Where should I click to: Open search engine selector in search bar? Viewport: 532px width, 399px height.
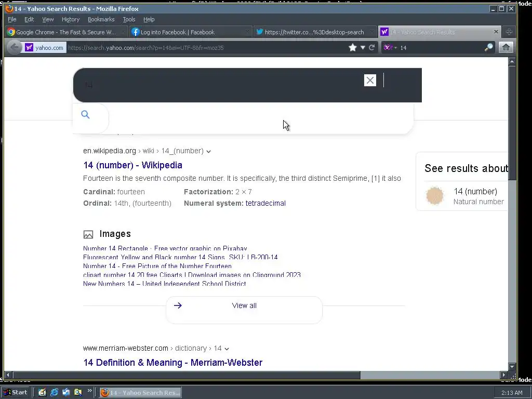click(x=390, y=47)
